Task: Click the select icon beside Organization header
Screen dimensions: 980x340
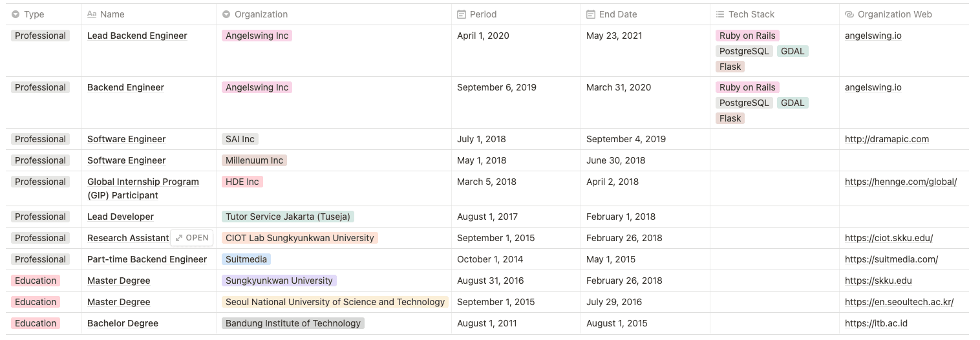Action: (x=226, y=14)
